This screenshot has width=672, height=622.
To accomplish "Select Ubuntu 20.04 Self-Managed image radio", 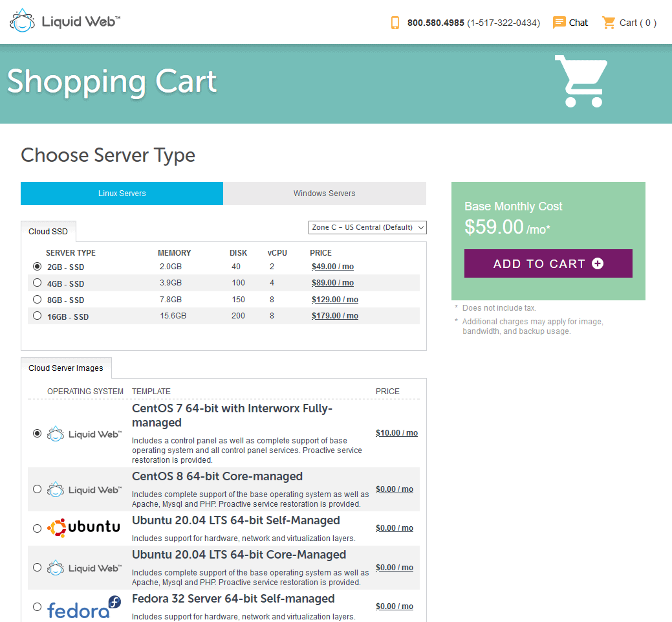I will (38, 528).
